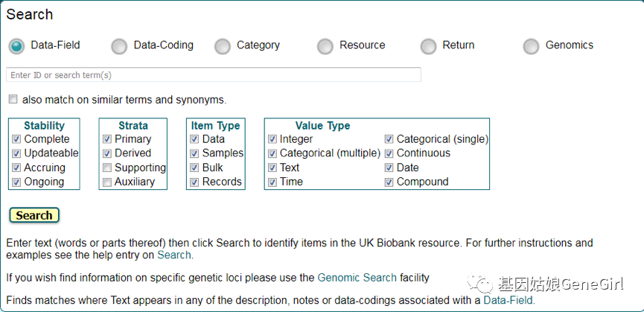Disable the Continuous value type checkbox

[x=389, y=153]
